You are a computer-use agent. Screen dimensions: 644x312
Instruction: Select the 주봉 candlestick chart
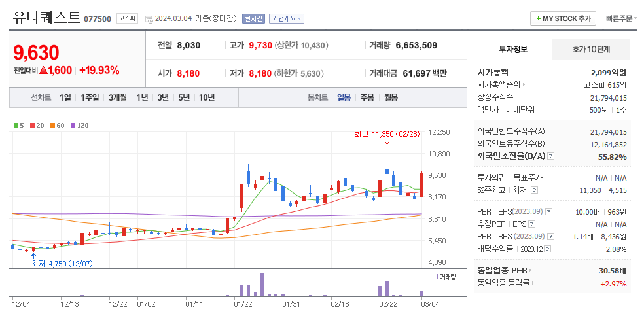[367, 97]
